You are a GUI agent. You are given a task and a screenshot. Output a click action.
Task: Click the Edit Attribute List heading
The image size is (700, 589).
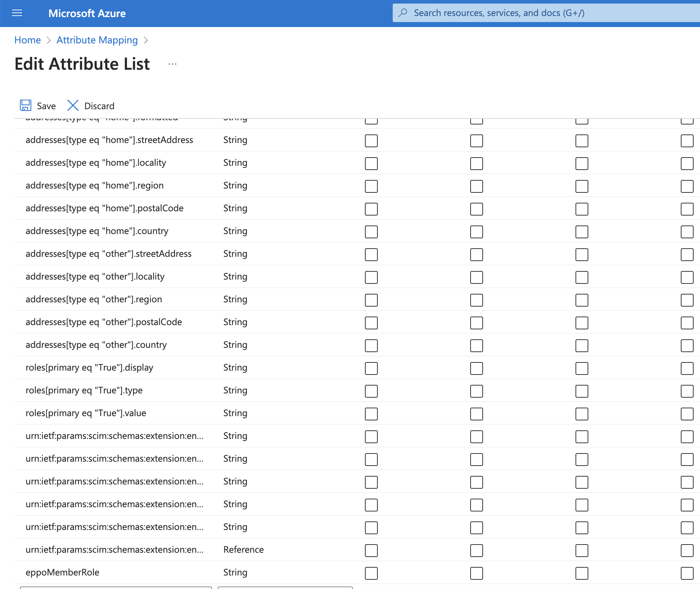pyautogui.click(x=82, y=64)
